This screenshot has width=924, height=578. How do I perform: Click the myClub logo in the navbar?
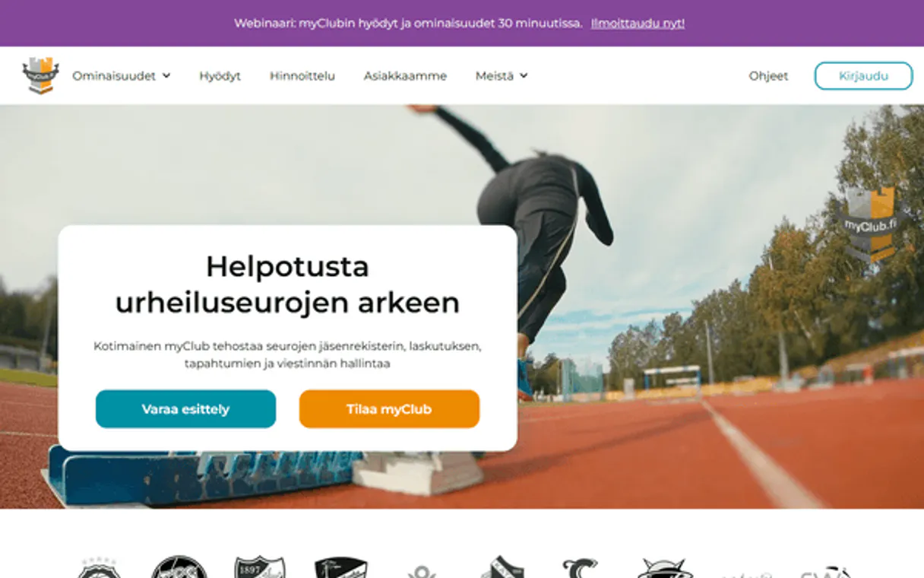coord(41,76)
